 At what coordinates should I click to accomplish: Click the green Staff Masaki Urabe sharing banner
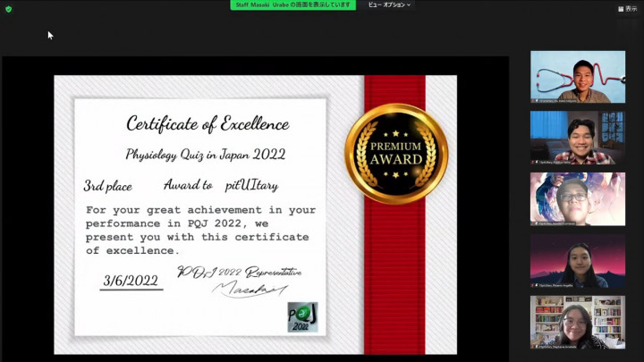(x=294, y=4)
